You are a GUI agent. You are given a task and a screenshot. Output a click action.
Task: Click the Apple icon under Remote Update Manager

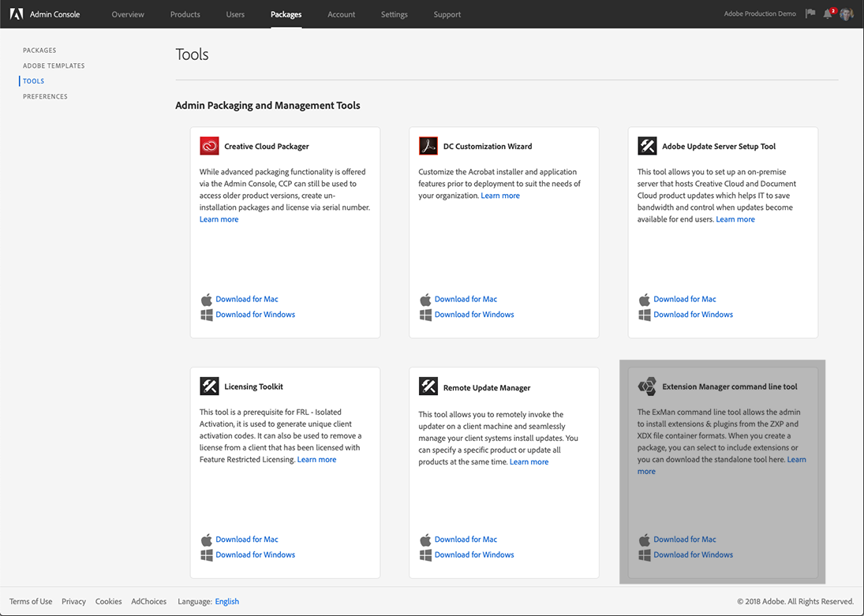pos(425,539)
